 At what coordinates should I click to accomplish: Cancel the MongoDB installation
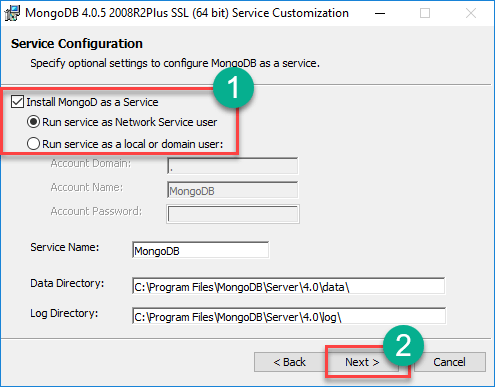click(449, 362)
